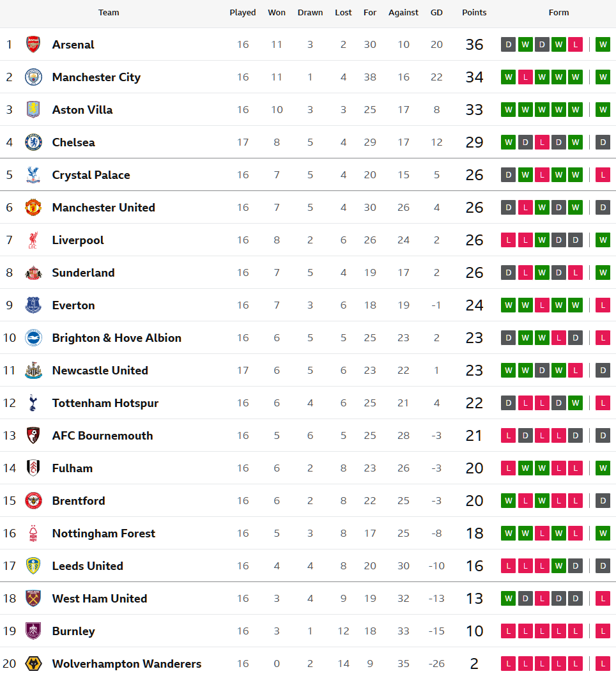Click the Form column header
Screen dimensions: 616x676
pos(558,13)
